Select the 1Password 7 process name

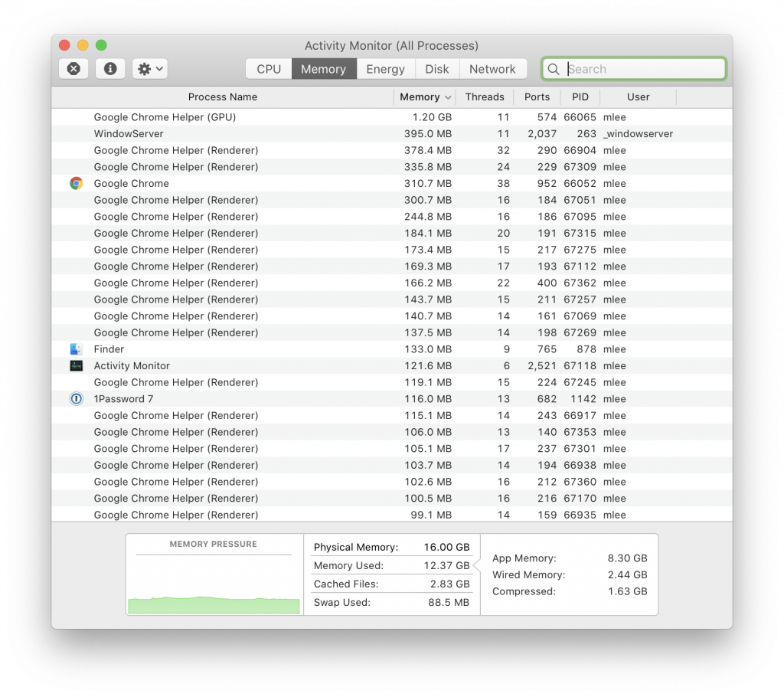pyautogui.click(x=123, y=399)
